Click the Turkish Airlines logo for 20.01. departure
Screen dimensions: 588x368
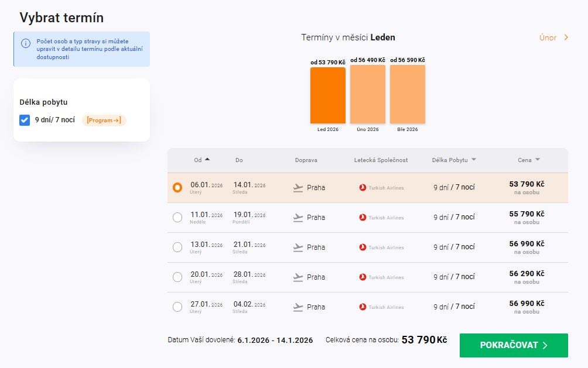coord(363,277)
